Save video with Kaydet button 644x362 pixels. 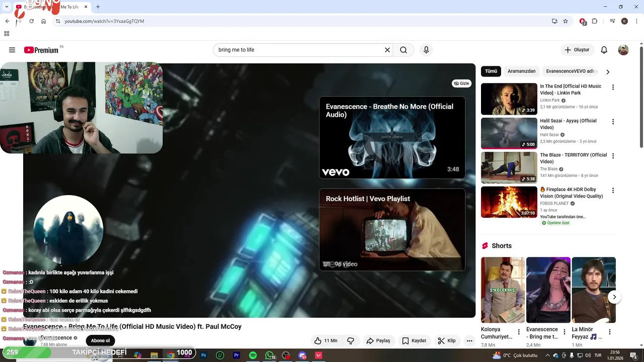pos(414,341)
